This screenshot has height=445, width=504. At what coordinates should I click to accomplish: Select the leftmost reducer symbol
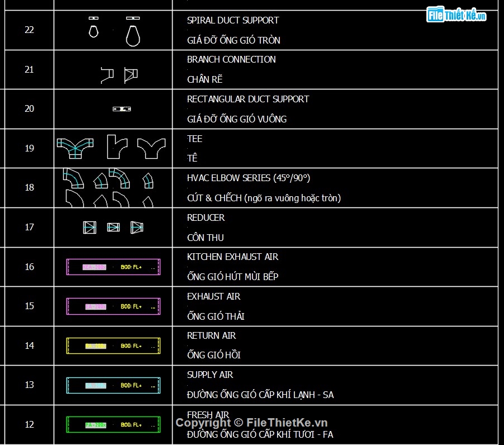click(89, 227)
